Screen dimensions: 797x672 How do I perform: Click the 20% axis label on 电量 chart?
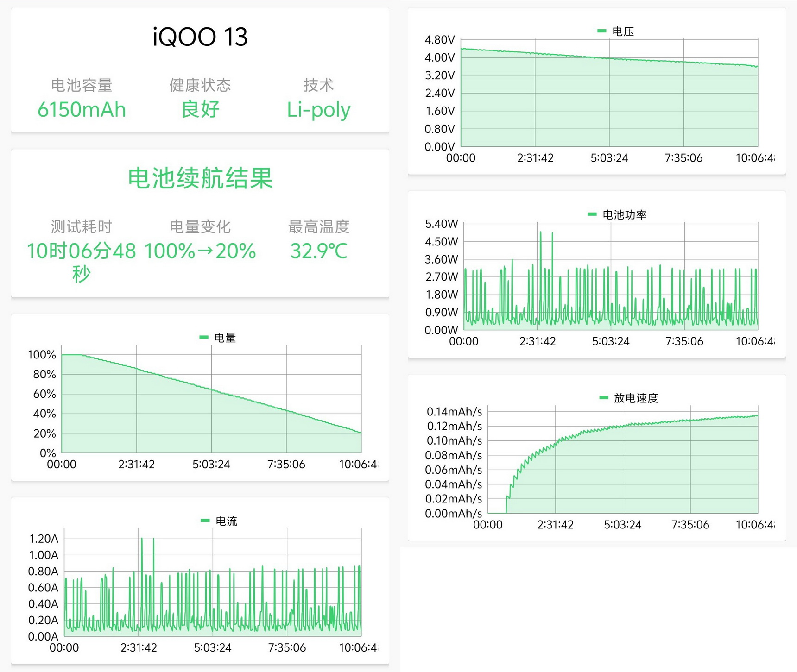pos(44,433)
